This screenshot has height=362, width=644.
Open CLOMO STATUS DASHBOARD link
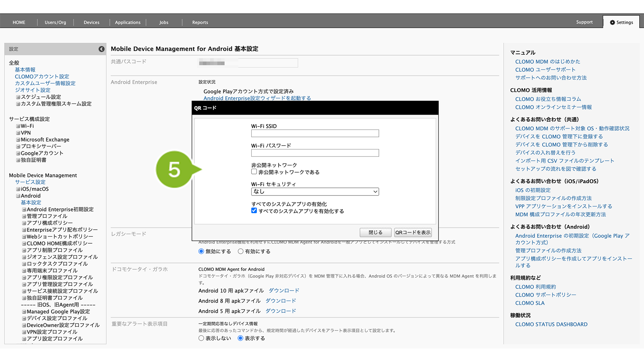coord(551,324)
